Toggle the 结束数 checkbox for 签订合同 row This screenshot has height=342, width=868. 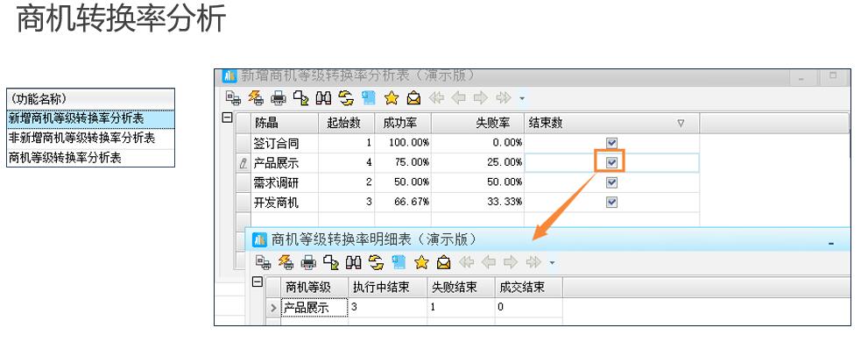pos(611,143)
